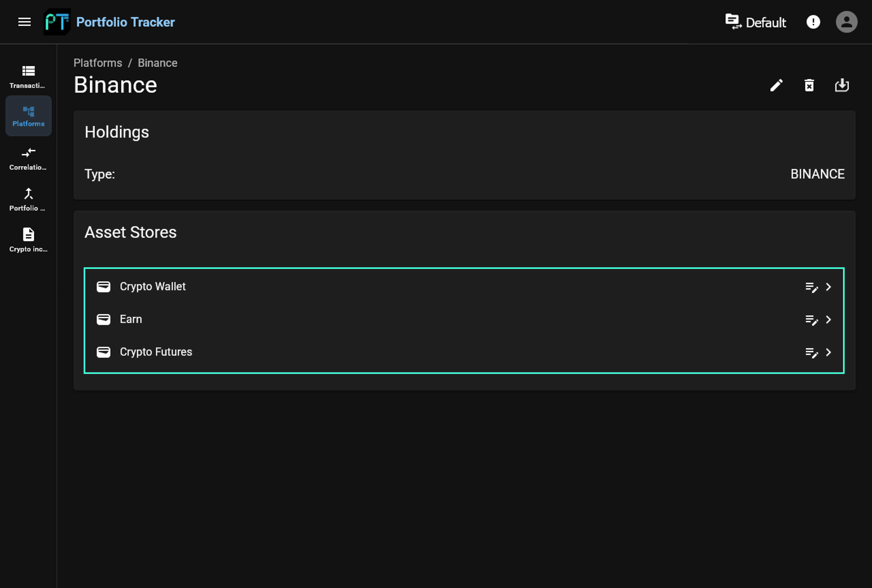Screen dimensions: 872x588
Task: Edit the Binance platform with the pencil icon
Action: [776, 85]
